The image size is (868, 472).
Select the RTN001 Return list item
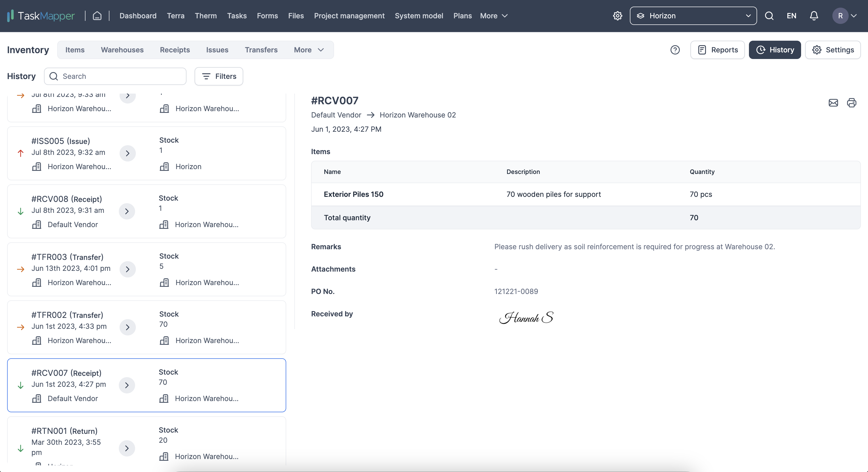(x=147, y=443)
